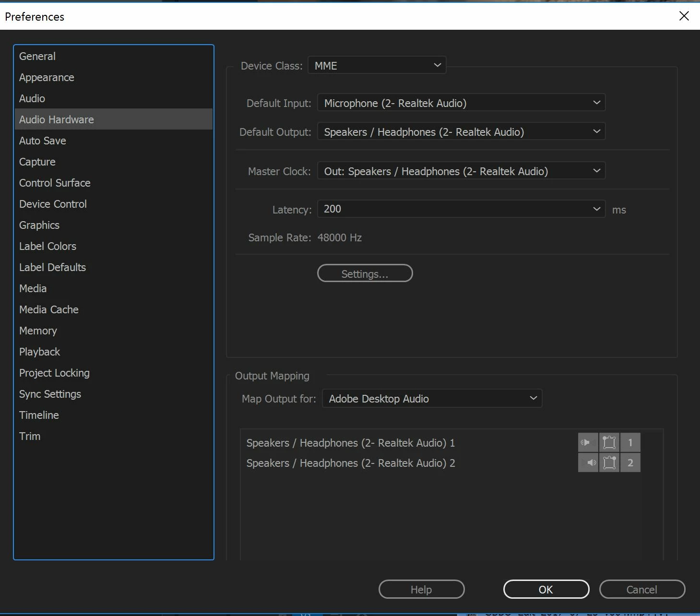This screenshot has height=616, width=700.
Task: Open Playback preferences
Action: point(113,352)
